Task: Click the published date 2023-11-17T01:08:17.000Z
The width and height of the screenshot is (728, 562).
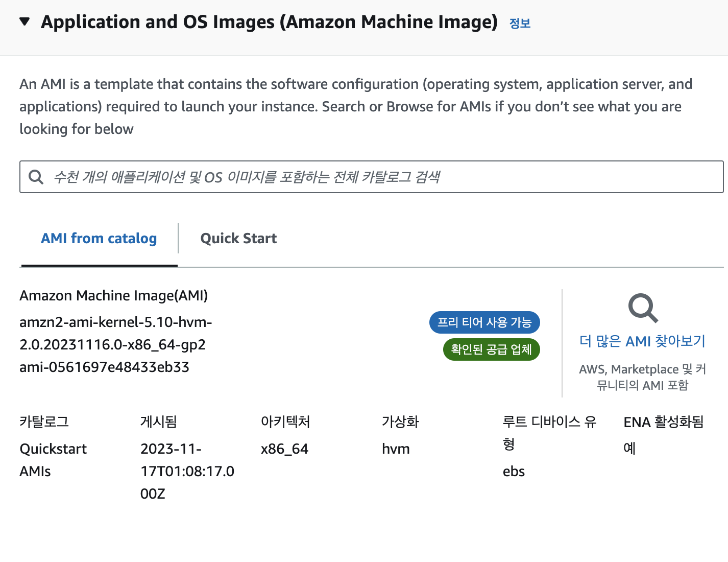Action: [187, 471]
